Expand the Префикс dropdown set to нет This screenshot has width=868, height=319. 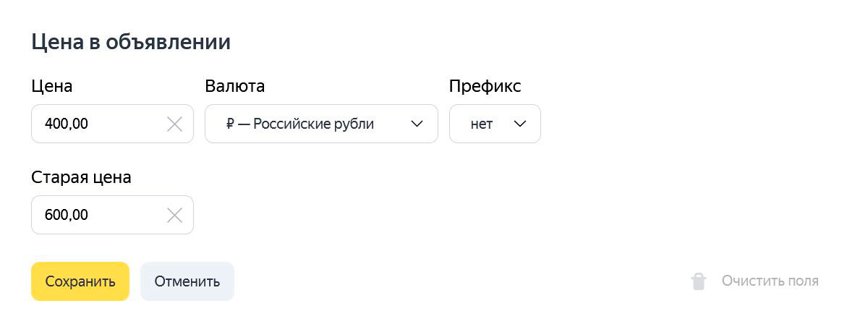tap(495, 124)
